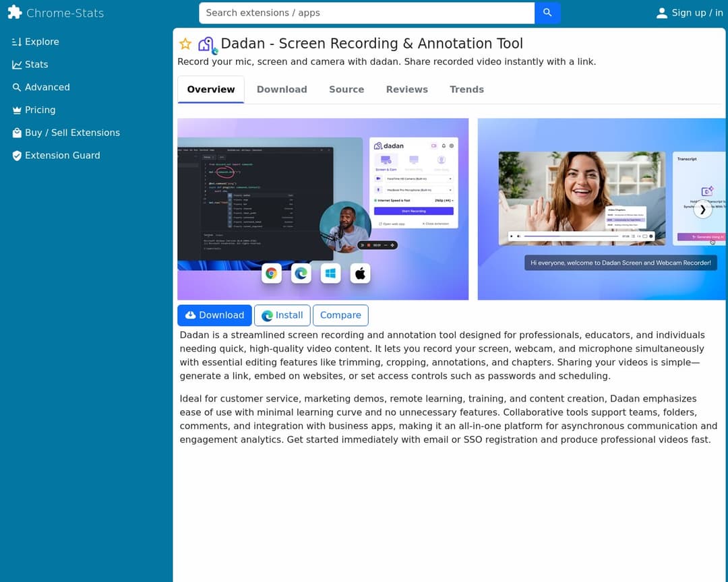Favorite Dadan with the star icon

click(x=185, y=44)
